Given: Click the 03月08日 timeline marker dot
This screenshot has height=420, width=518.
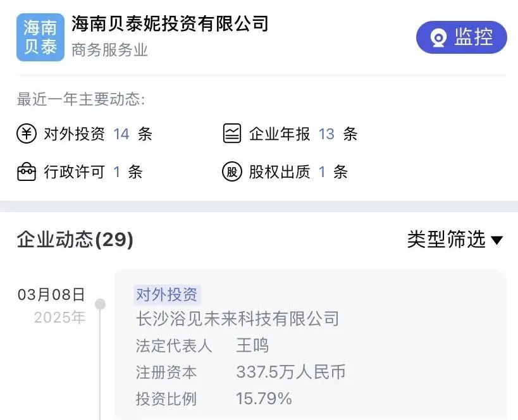Looking at the screenshot, I should tap(101, 304).
